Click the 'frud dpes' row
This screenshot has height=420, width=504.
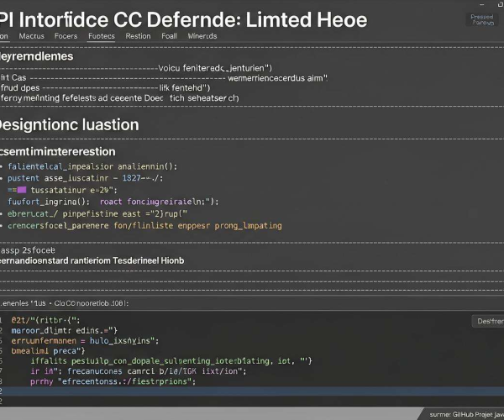(106, 87)
